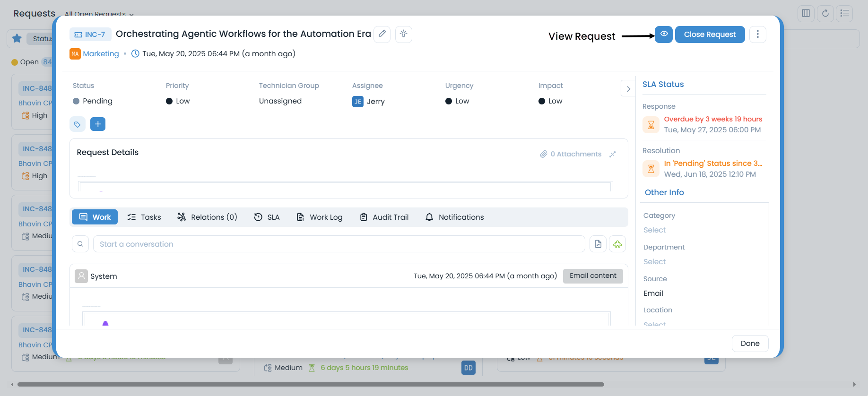Click the JE avatar next to Jerry
Screen dimensions: 868x396
(358, 102)
